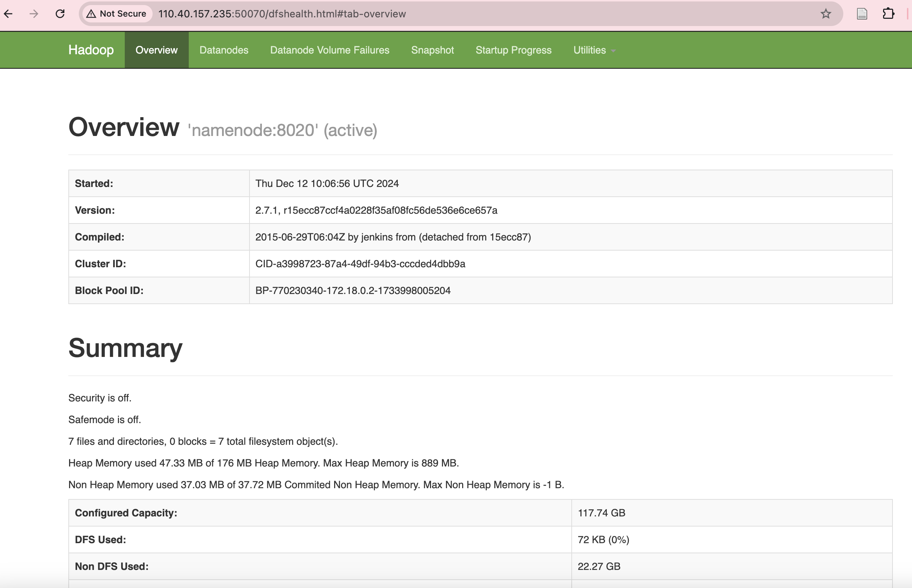
Task: Go to the Snapshot tab
Action: pyautogui.click(x=432, y=50)
